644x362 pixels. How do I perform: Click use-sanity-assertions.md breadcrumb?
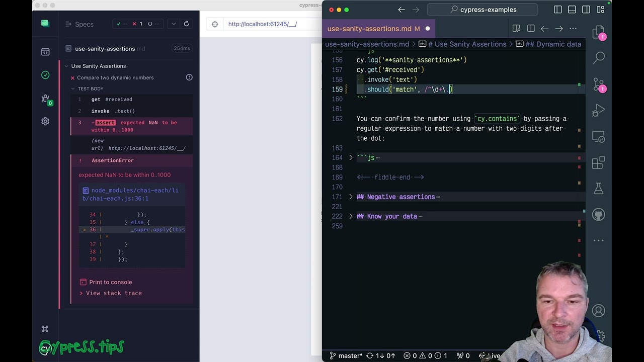point(367,44)
